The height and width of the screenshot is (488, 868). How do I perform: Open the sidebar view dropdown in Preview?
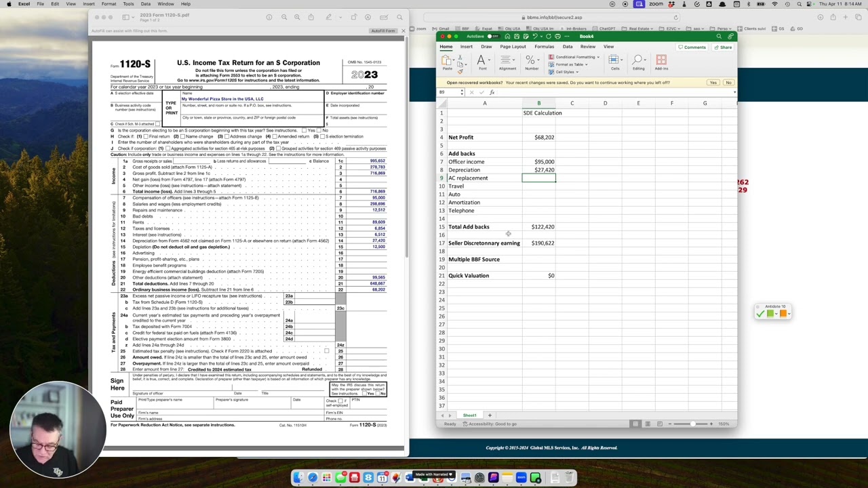pyautogui.click(x=132, y=17)
